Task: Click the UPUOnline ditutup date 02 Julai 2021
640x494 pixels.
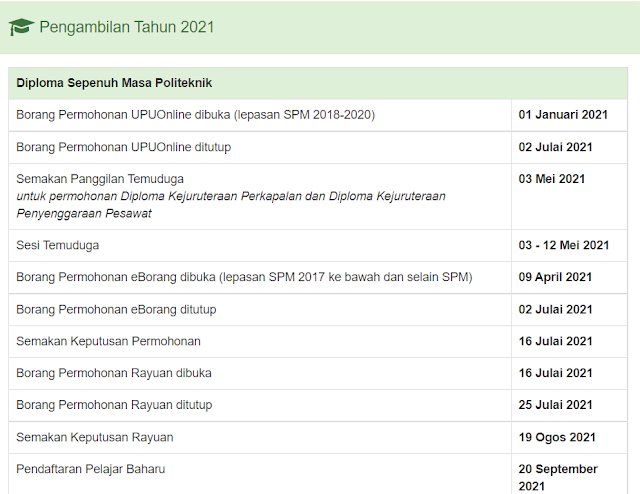Action: [x=555, y=147]
